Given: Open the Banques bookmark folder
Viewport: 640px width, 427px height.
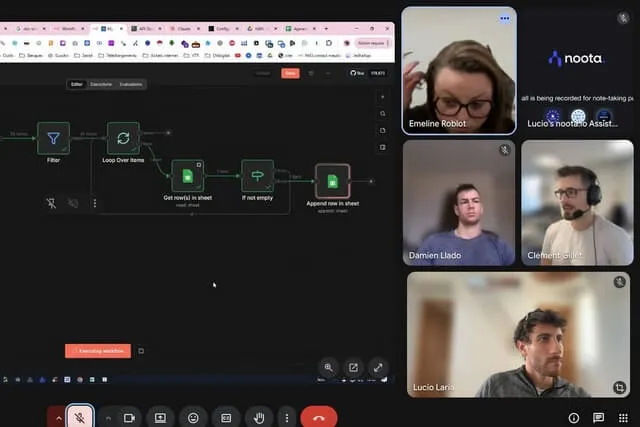Looking at the screenshot, I should click(x=31, y=56).
